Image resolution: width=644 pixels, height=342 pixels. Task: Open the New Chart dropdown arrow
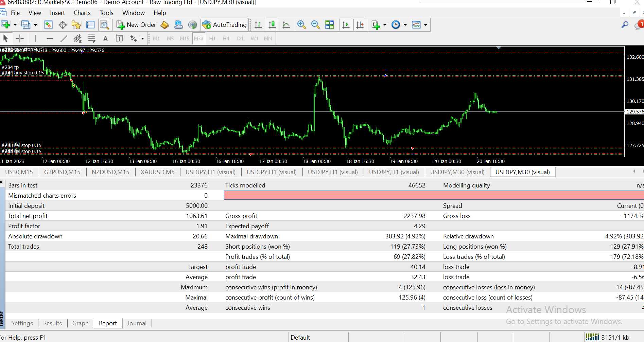click(x=15, y=25)
